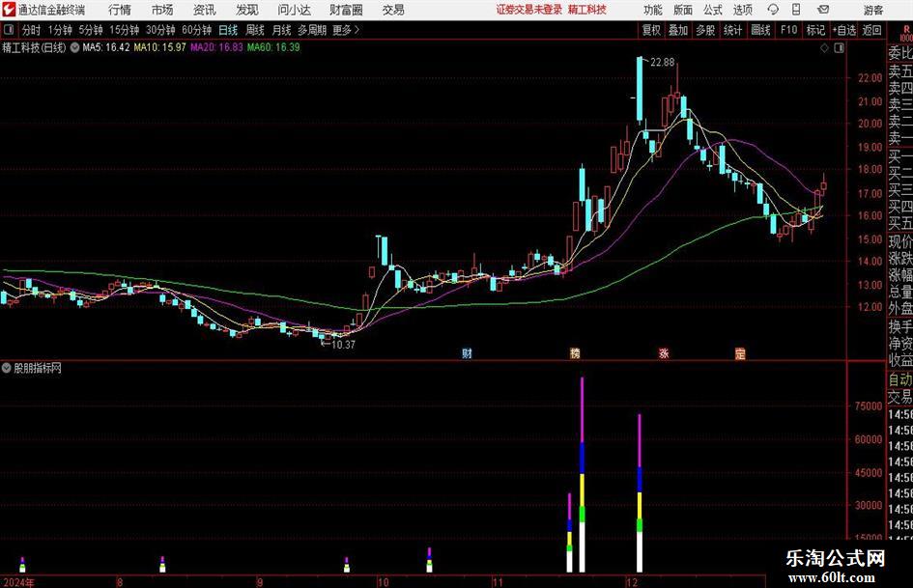This screenshot has width=913, height=588.
Task: Click the MA5: 16.42 label
Action: (106, 47)
